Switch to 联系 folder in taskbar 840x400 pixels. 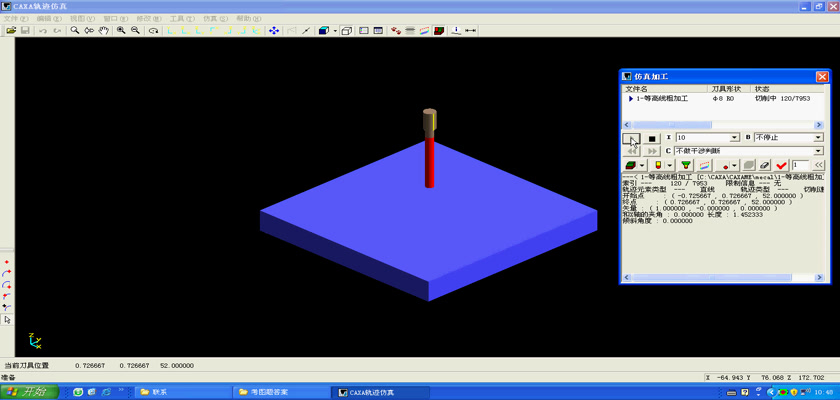click(182, 392)
